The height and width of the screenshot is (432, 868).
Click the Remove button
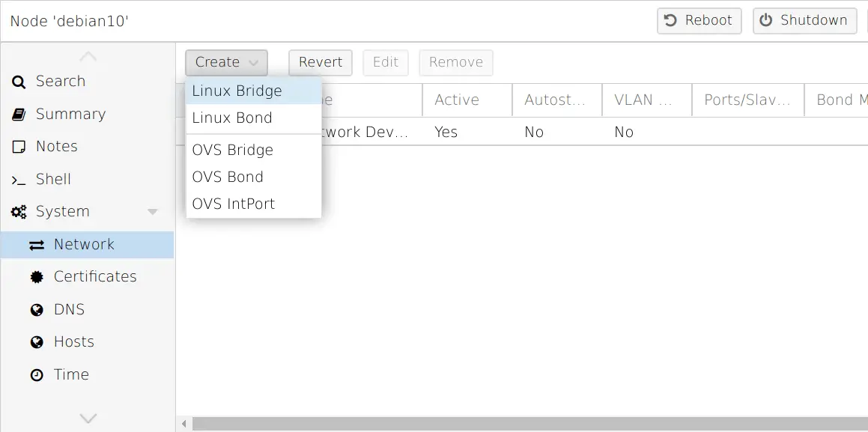coord(456,63)
